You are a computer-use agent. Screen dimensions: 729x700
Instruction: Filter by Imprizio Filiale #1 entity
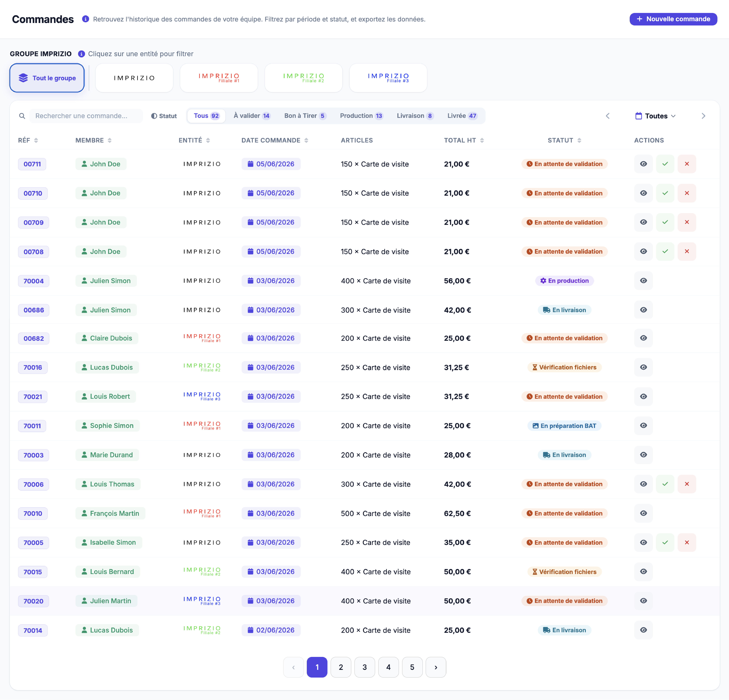(219, 78)
